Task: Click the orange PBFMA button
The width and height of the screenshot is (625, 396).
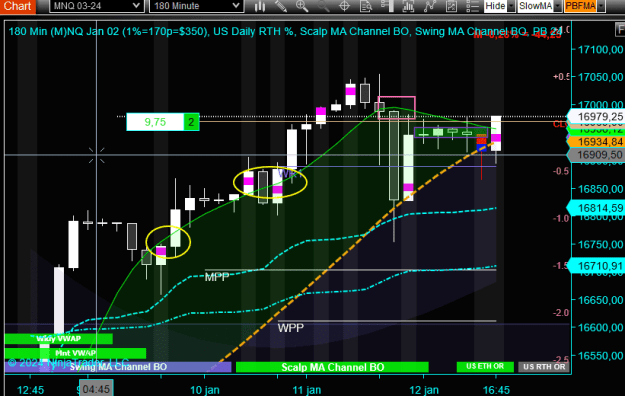Action: pos(581,6)
